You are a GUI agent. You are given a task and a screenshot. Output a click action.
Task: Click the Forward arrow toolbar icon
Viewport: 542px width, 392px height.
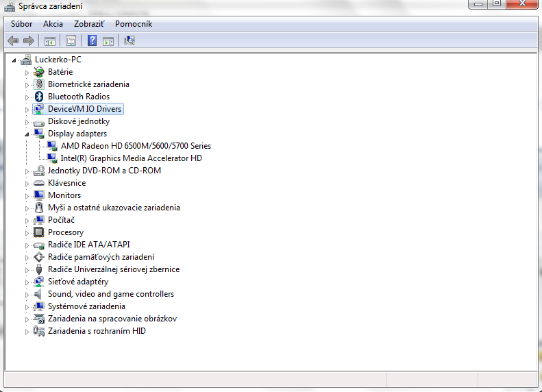point(29,41)
